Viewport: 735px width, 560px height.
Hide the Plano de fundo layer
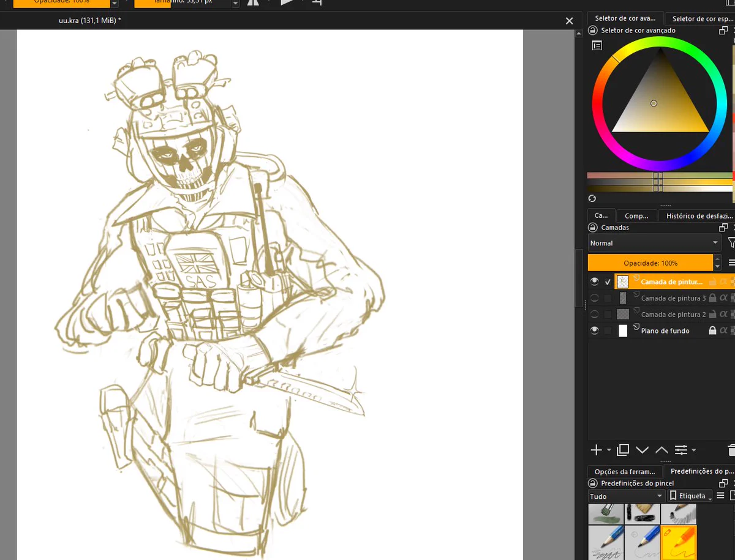(594, 330)
